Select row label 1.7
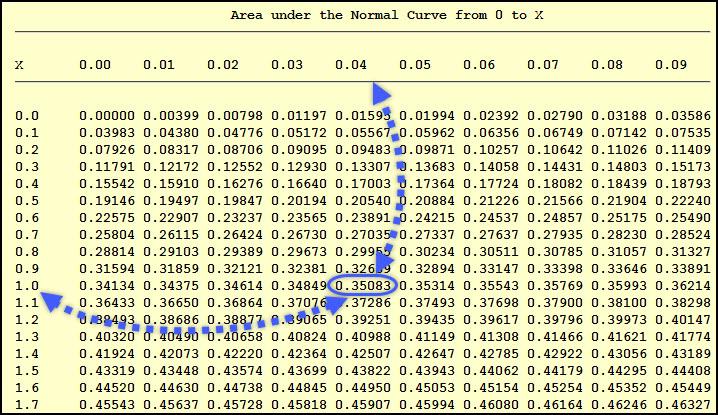The width and height of the screenshot is (718, 415). click(27, 403)
